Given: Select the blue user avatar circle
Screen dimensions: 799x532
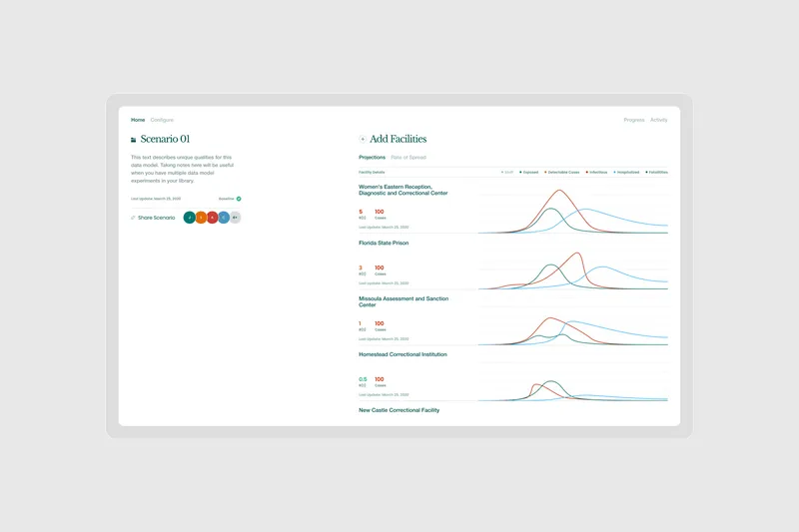Looking at the screenshot, I should pyautogui.click(x=223, y=218).
